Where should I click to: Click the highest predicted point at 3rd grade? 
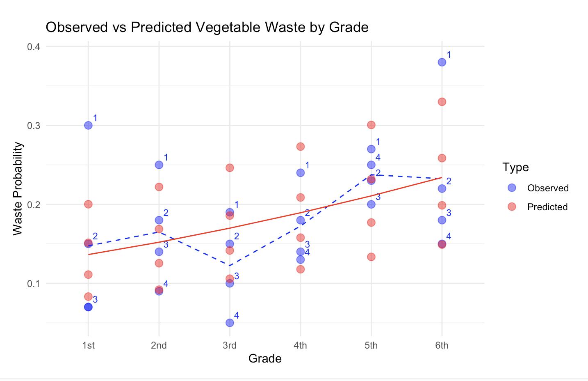click(230, 168)
